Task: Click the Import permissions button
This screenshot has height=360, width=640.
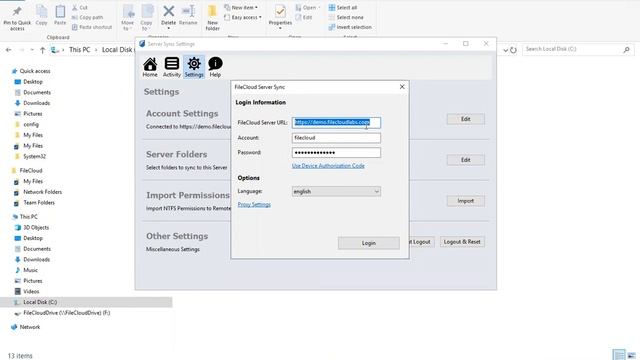Action: [466, 201]
